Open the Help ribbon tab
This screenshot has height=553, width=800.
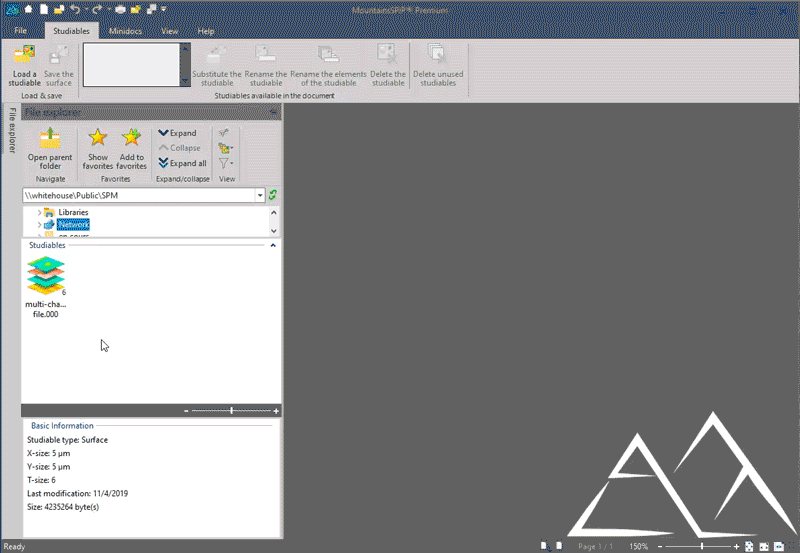(x=206, y=31)
